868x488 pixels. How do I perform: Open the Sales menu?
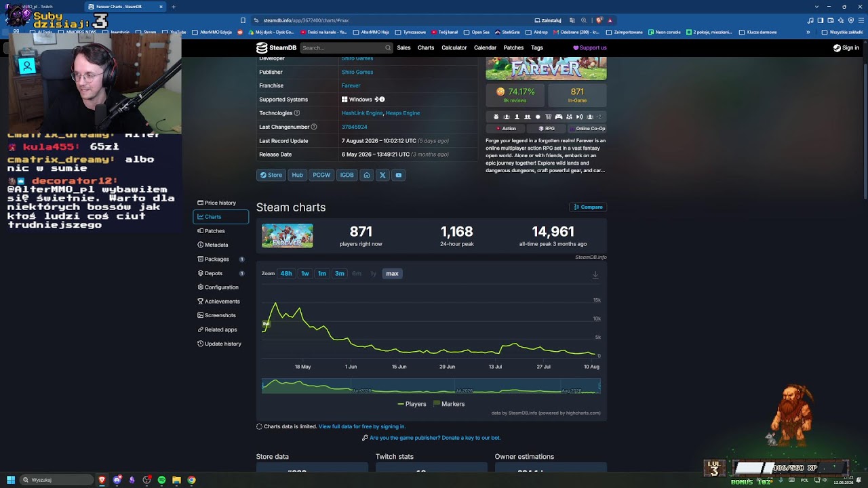(x=403, y=48)
